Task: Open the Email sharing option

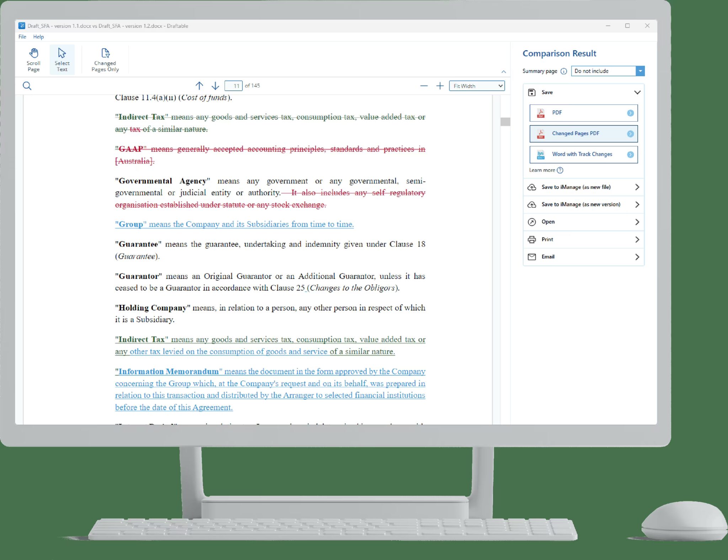Action: [x=583, y=257]
